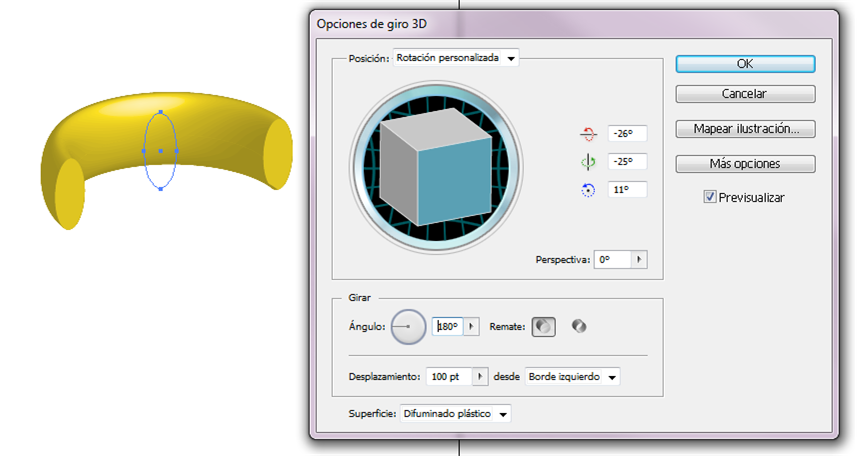Expand the Perspectiva value arrow
Viewport: 868px width, 456px height.
click(639, 260)
